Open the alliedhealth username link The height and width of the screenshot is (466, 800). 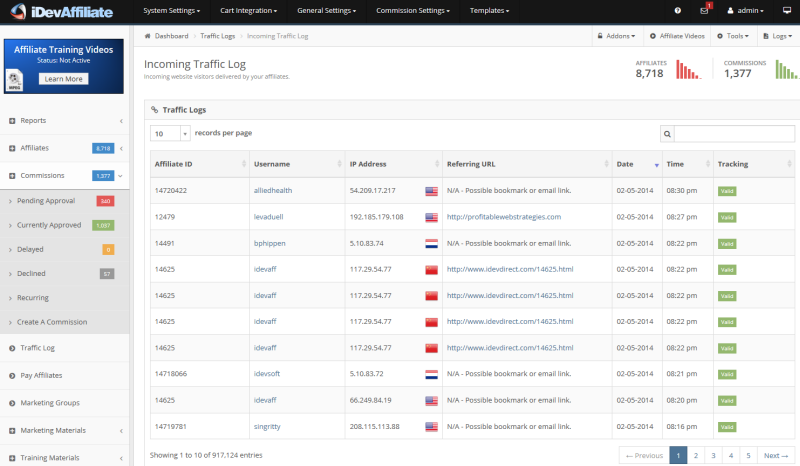click(273, 191)
